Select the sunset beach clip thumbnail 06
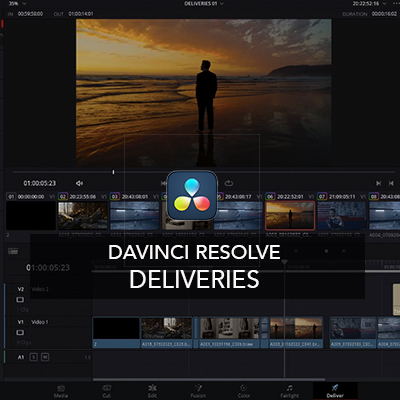The width and height of the screenshot is (400, 400). tap(290, 215)
